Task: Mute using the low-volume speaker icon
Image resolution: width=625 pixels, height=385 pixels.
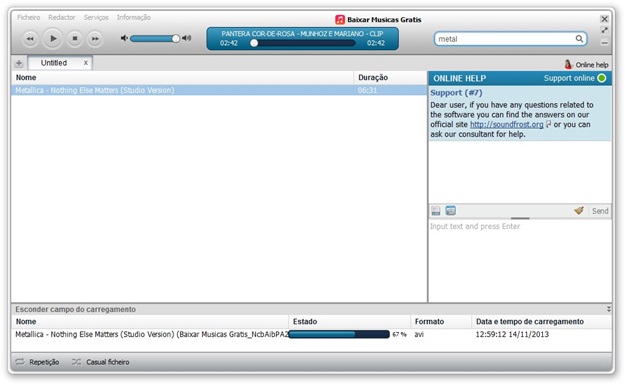Action: pos(124,38)
